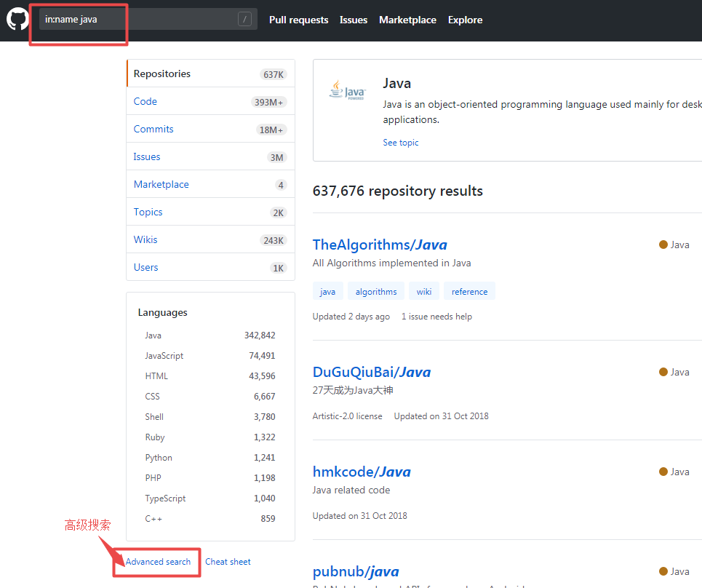The image size is (702, 588).
Task: Open Issues in the top navigation
Action: [354, 20]
